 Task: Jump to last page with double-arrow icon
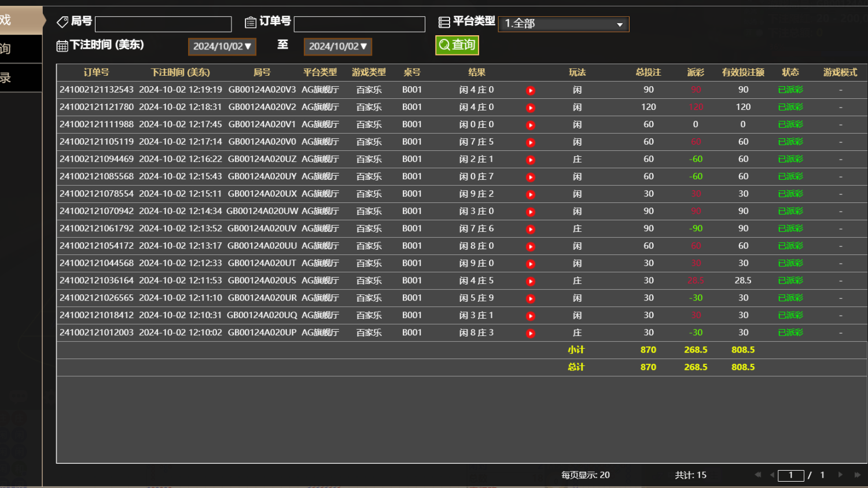pyautogui.click(x=856, y=475)
